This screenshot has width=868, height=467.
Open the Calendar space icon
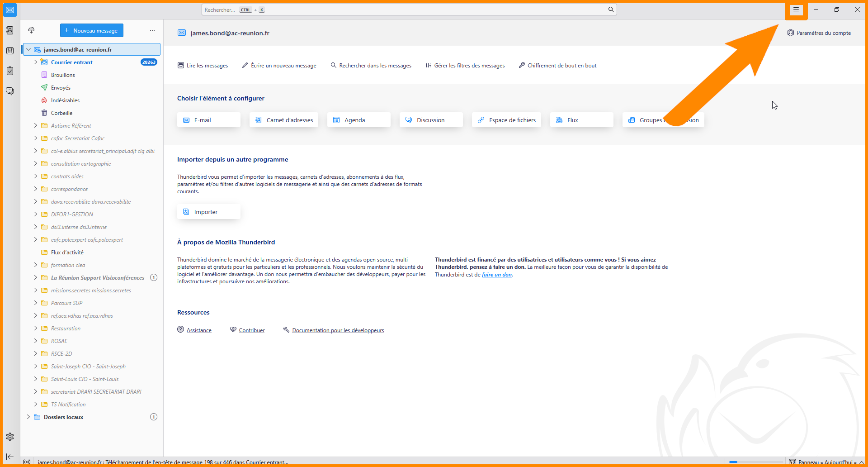pos(10,51)
